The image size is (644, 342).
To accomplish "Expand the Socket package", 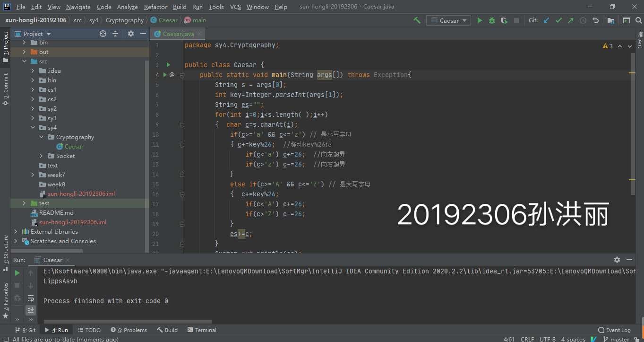I will [x=42, y=156].
